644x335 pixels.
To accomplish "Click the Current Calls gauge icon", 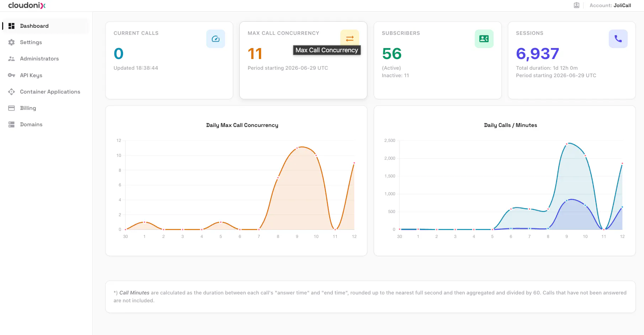I will 215,39.
